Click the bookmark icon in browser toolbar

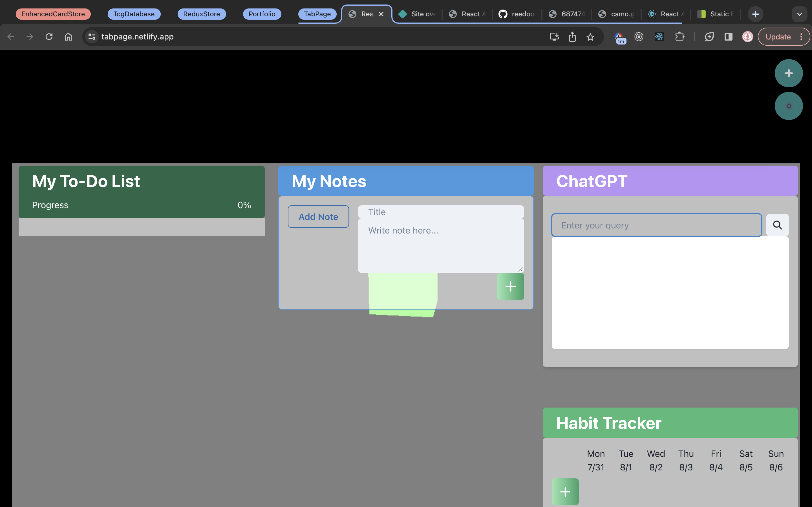pos(590,36)
